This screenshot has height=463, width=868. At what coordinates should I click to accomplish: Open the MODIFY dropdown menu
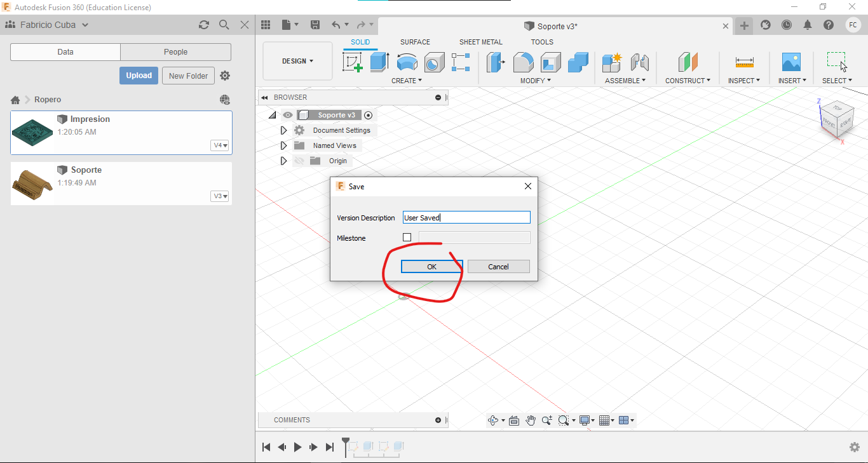coord(536,81)
